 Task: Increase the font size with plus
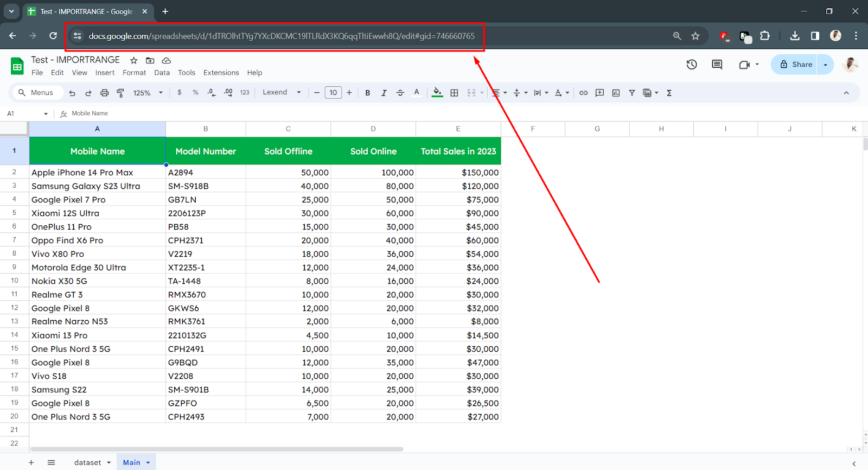pos(349,93)
